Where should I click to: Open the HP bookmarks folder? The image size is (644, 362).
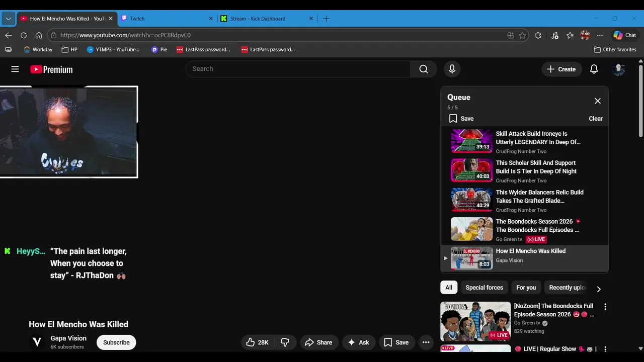[69, 50]
